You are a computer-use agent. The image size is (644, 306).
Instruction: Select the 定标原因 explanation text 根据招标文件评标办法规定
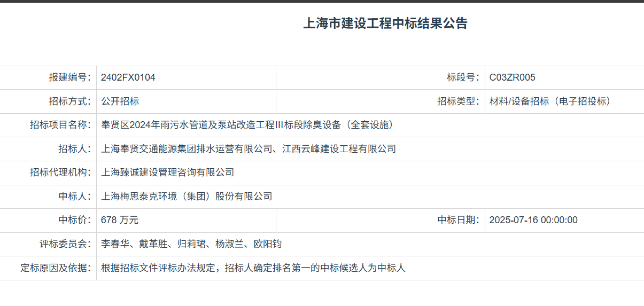(x=253, y=268)
